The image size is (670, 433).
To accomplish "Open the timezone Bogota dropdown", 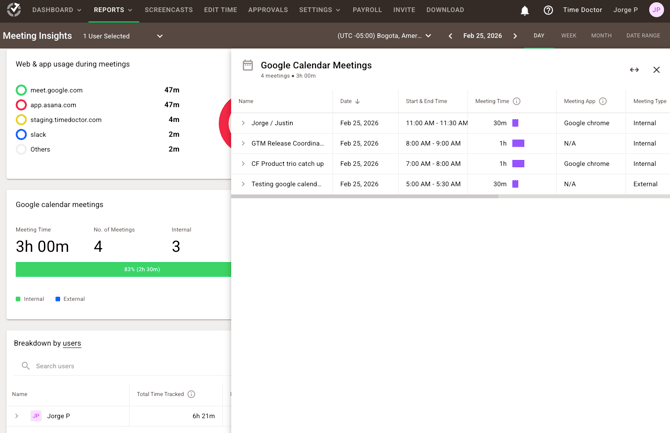I will pyautogui.click(x=384, y=36).
